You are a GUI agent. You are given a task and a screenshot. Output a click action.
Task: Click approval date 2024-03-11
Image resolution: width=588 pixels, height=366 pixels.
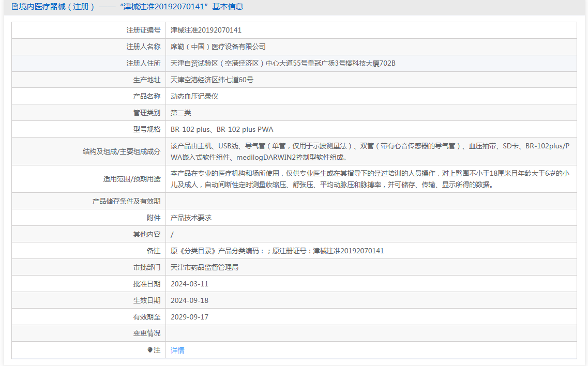click(x=189, y=283)
